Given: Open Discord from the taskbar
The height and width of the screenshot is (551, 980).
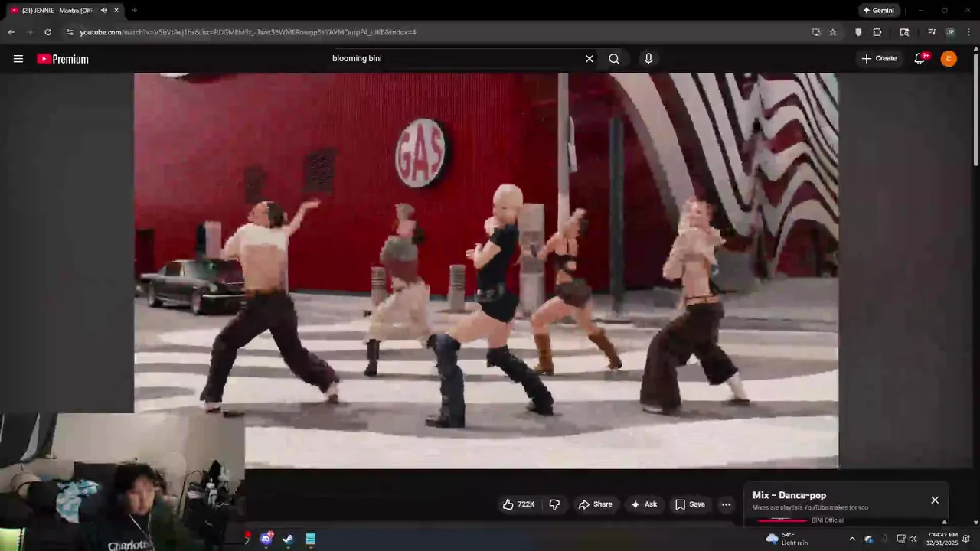Looking at the screenshot, I should [x=266, y=539].
